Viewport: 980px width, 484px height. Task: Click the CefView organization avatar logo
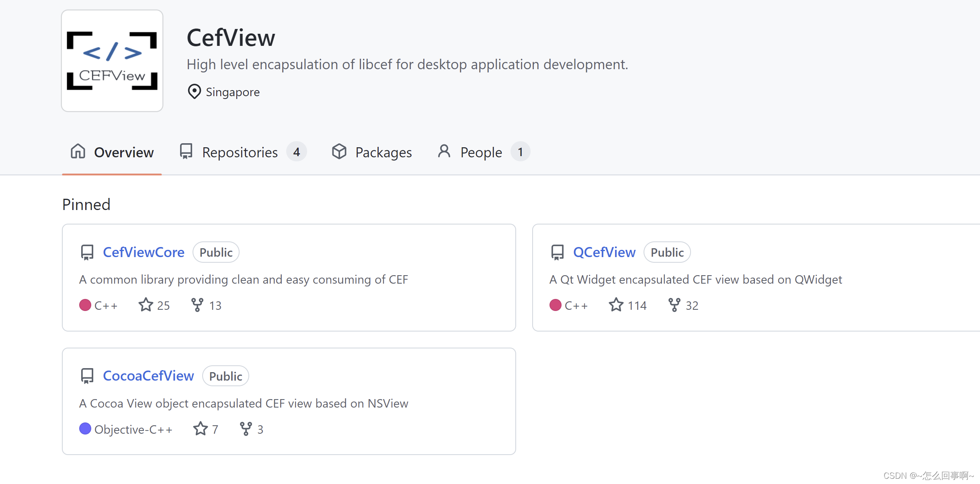point(112,60)
